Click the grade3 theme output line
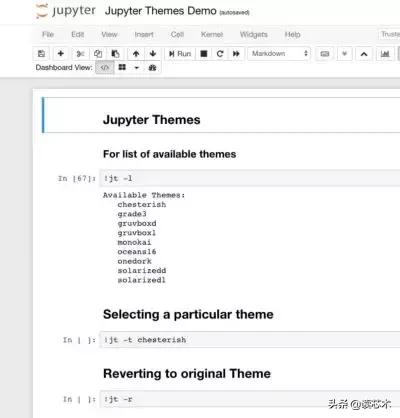The width and height of the screenshot is (400, 418). point(132,214)
